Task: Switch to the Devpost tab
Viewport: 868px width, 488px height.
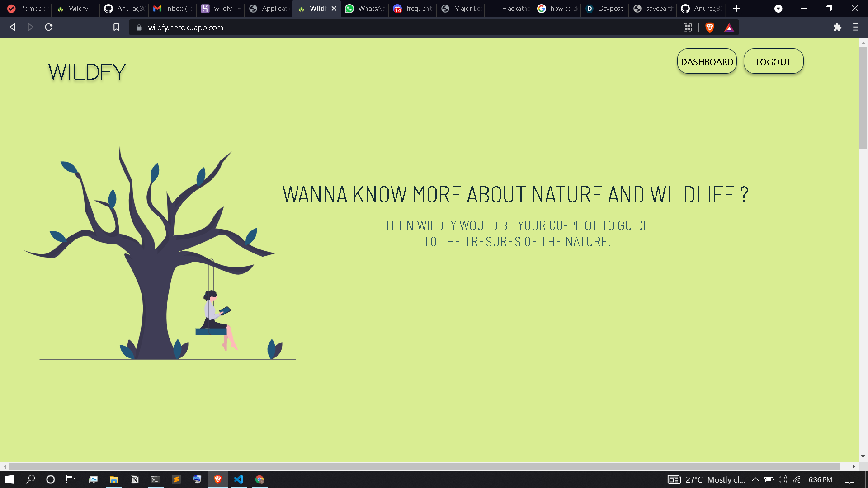Action: 604,9
